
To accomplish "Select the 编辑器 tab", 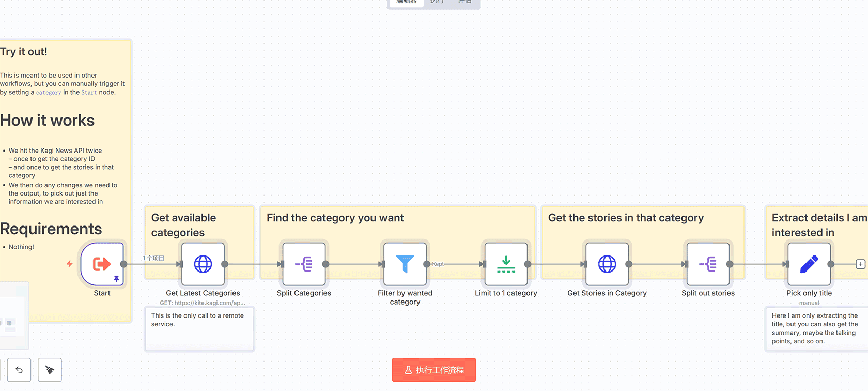I will 407,2.
